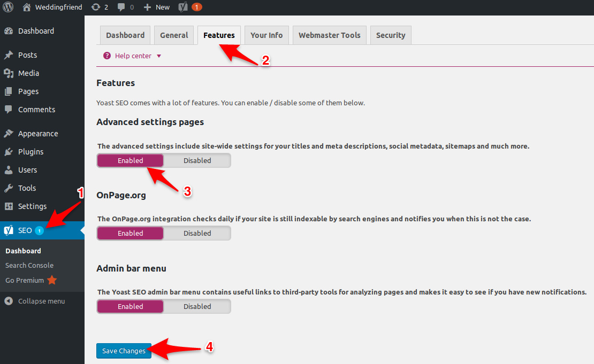Switch to the Dashboard tab
Viewport: 594px width, 364px height.
(x=125, y=35)
